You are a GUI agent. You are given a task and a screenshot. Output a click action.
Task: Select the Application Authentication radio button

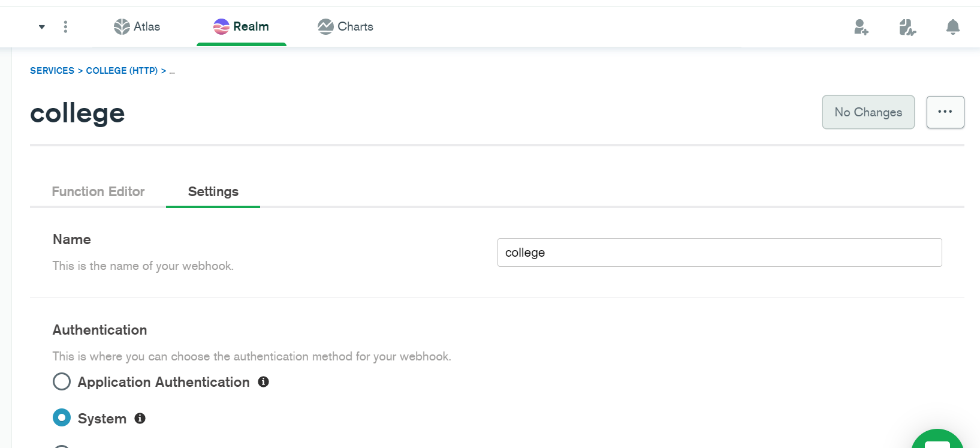point(62,381)
